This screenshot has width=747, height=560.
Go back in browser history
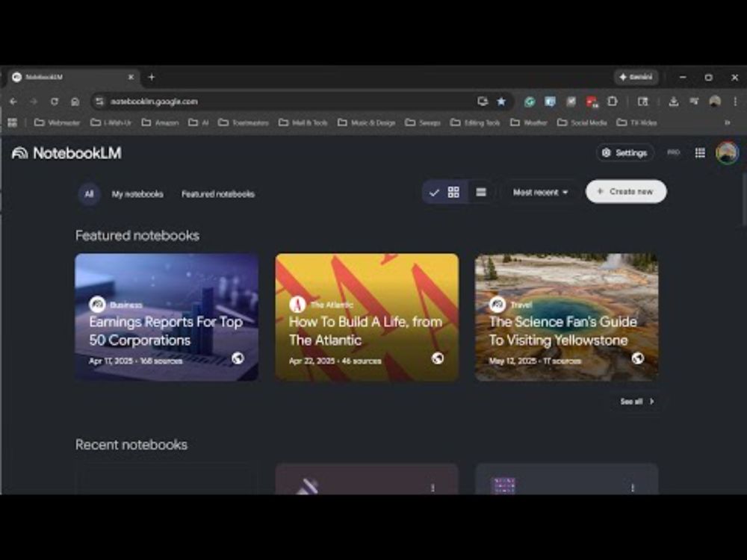(x=13, y=102)
